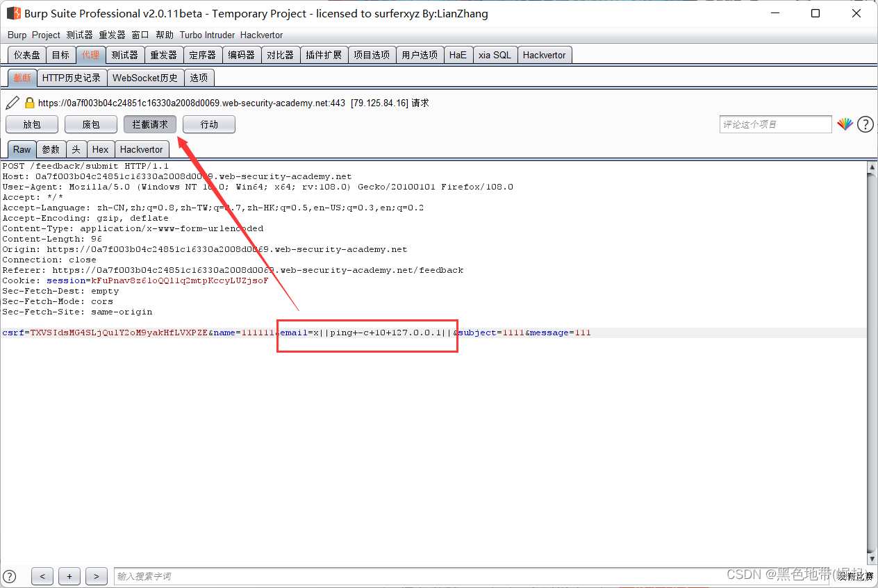Click the pencil edit target icon
This screenshot has height=588, width=878.
pyautogui.click(x=13, y=103)
